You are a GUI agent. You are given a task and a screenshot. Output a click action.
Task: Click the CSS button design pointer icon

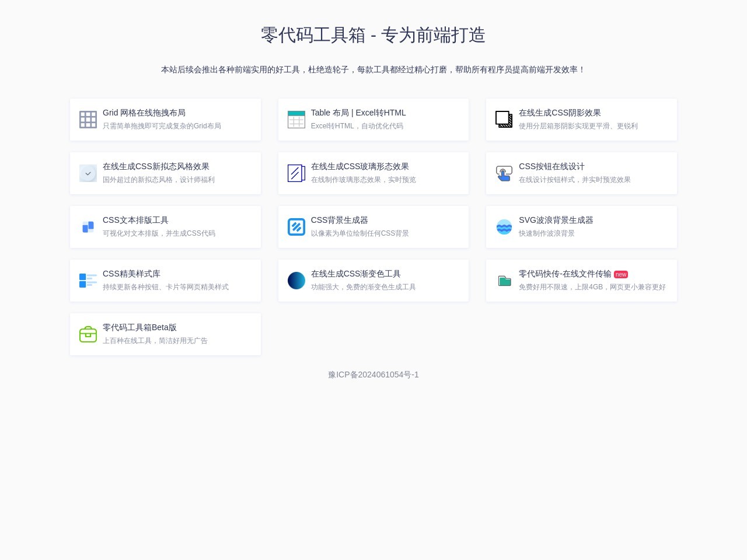504,173
